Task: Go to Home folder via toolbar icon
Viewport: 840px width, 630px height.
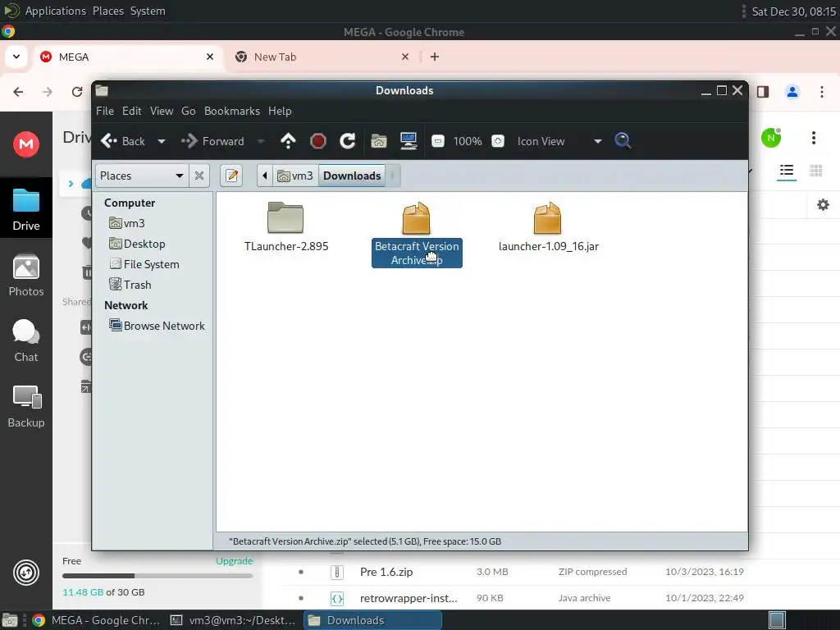Action: click(379, 141)
